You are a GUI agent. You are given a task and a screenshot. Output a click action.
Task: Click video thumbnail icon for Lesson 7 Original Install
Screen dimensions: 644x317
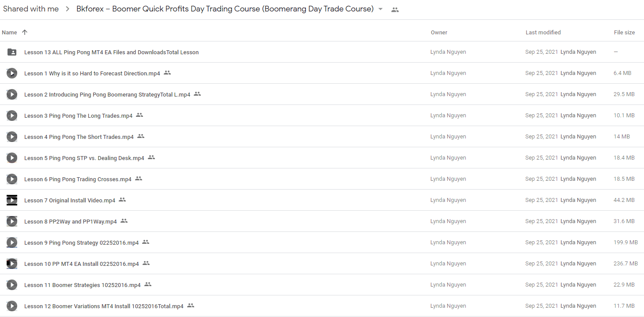[x=12, y=200]
